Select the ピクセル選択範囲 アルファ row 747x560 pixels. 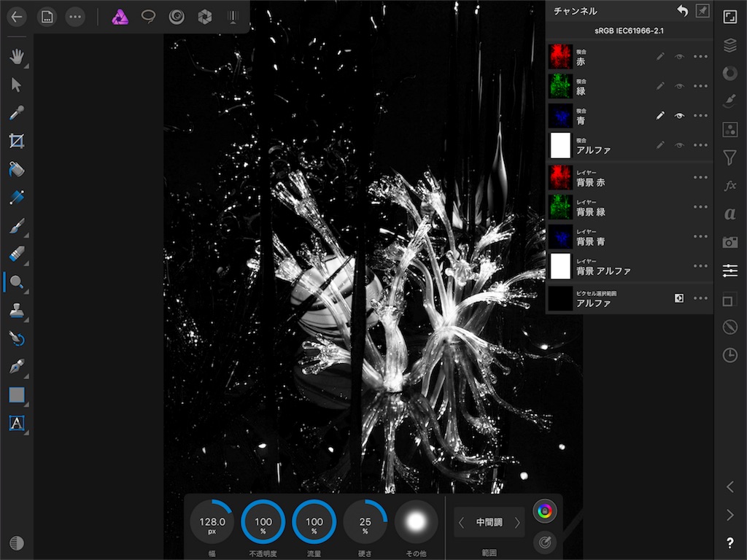[630, 298]
